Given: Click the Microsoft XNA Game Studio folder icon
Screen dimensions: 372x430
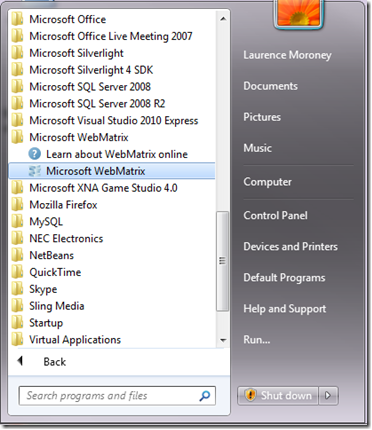Looking at the screenshot, I should point(17,188).
